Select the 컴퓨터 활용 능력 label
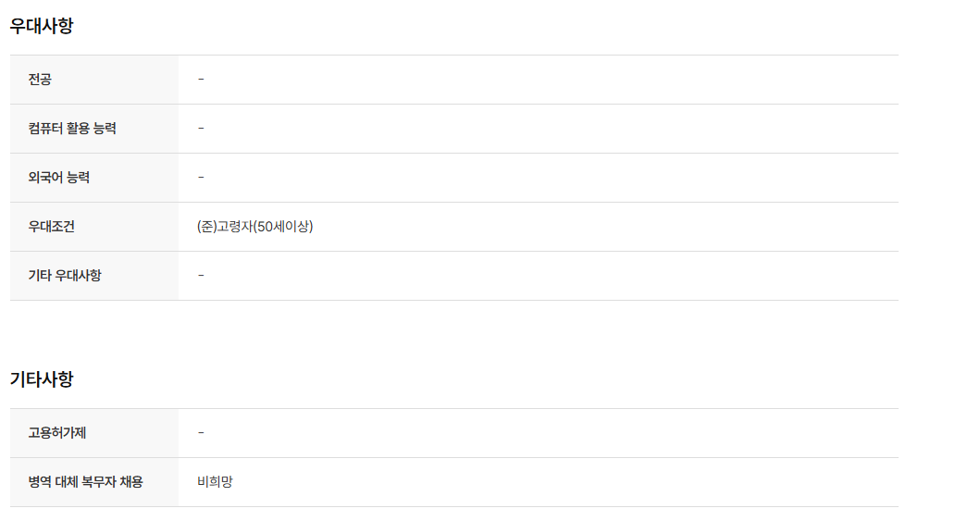This screenshot has width=980, height=521. click(72, 129)
